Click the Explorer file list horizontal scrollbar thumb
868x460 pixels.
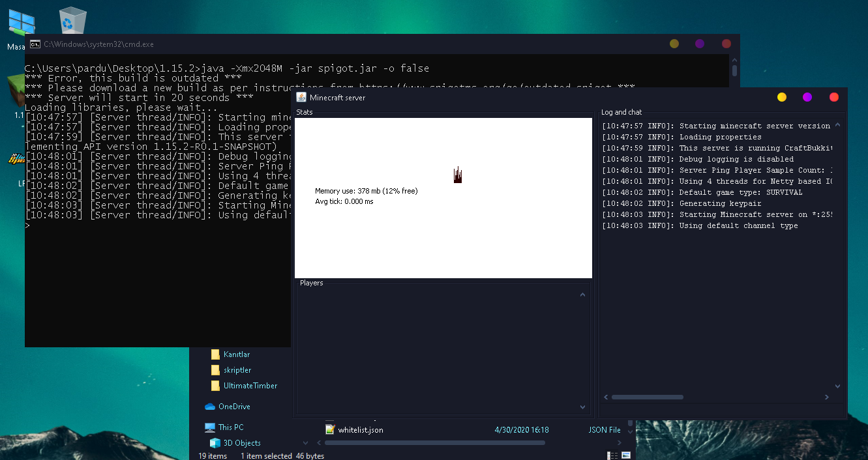tap(434, 443)
